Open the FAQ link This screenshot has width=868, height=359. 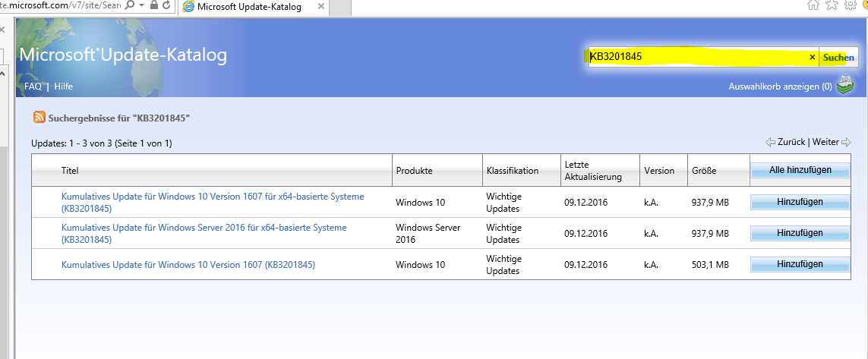(33, 87)
